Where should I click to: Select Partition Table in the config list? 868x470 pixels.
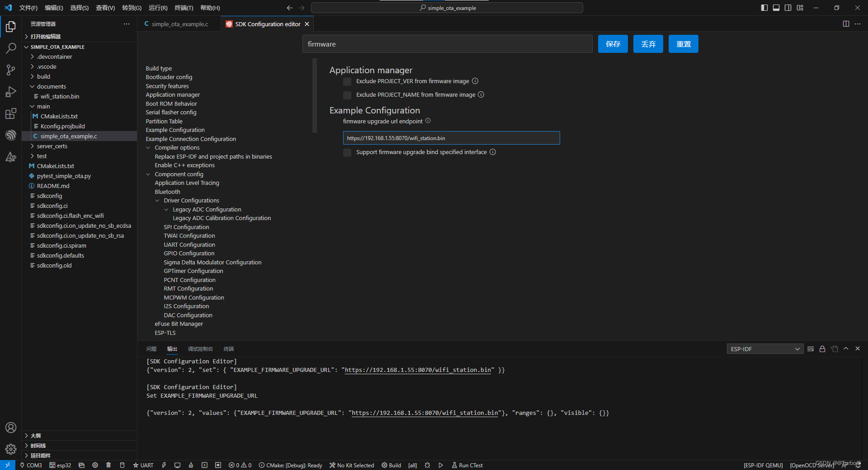tap(164, 122)
